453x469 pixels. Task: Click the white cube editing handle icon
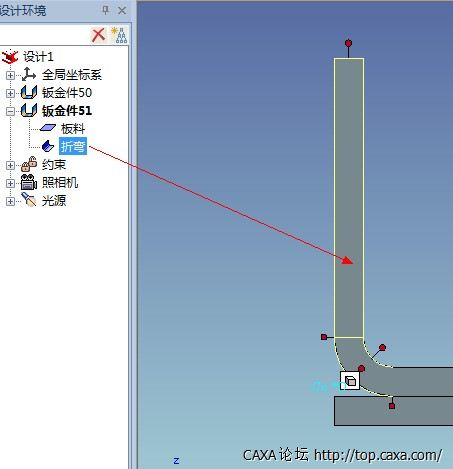tap(350, 380)
